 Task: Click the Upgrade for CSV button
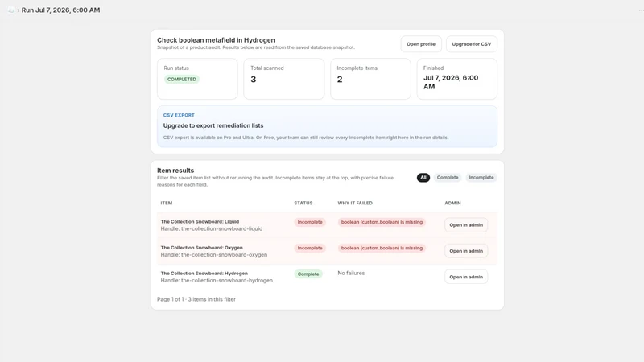click(x=472, y=44)
